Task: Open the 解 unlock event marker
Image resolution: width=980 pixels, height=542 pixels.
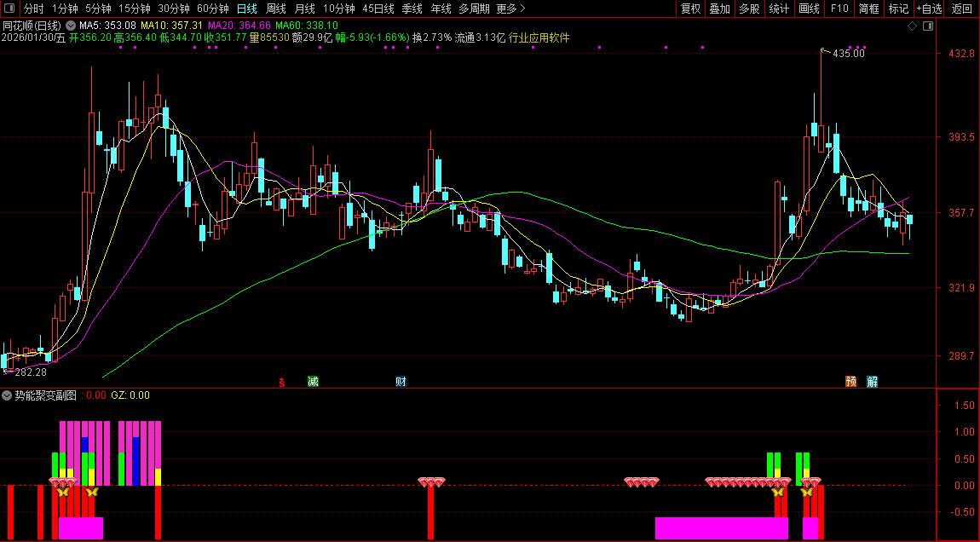Action: tap(873, 381)
